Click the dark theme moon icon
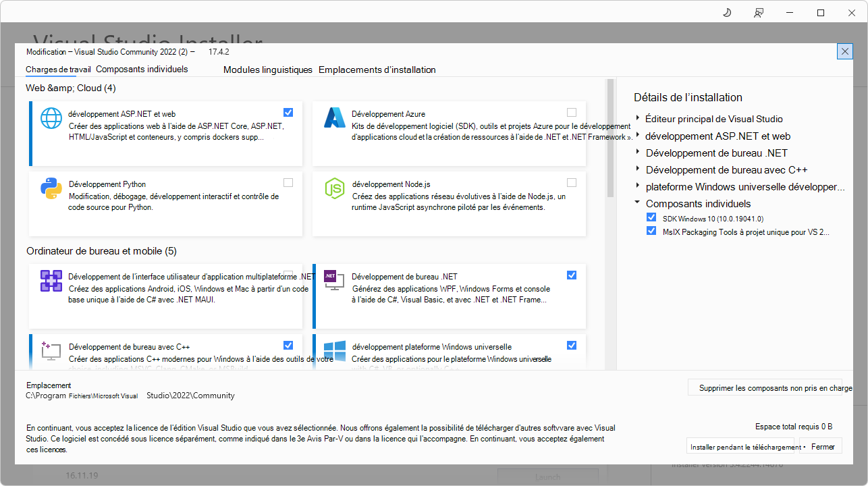868x486 pixels. pyautogui.click(x=726, y=12)
